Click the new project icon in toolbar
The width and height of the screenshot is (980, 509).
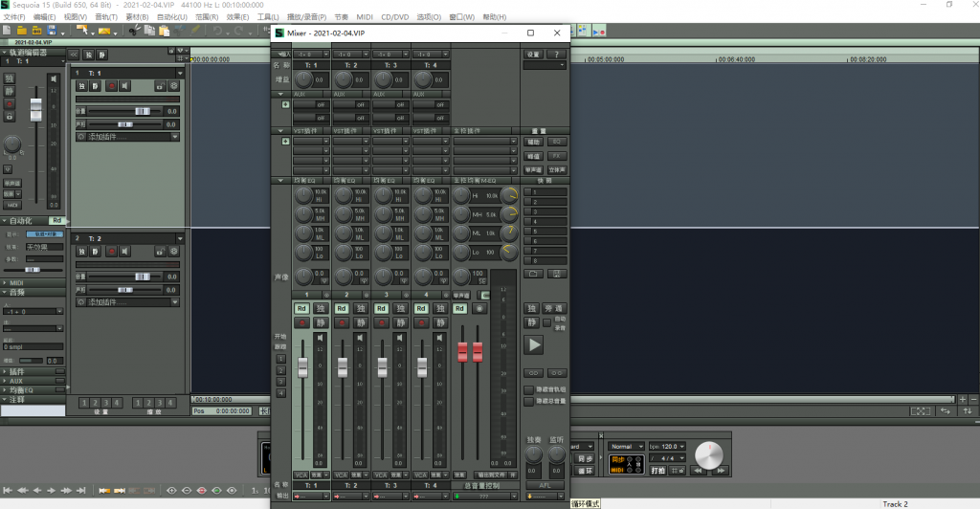click(7, 30)
